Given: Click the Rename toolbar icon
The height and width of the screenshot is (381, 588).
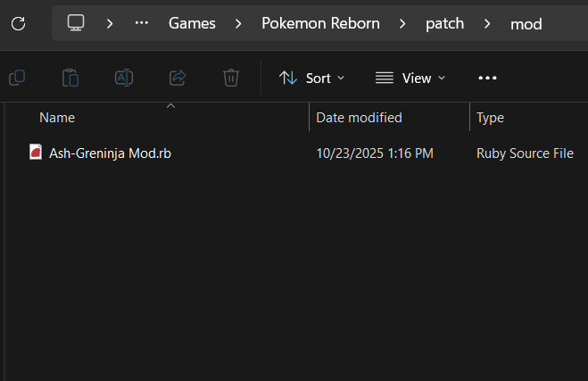Looking at the screenshot, I should 124,78.
